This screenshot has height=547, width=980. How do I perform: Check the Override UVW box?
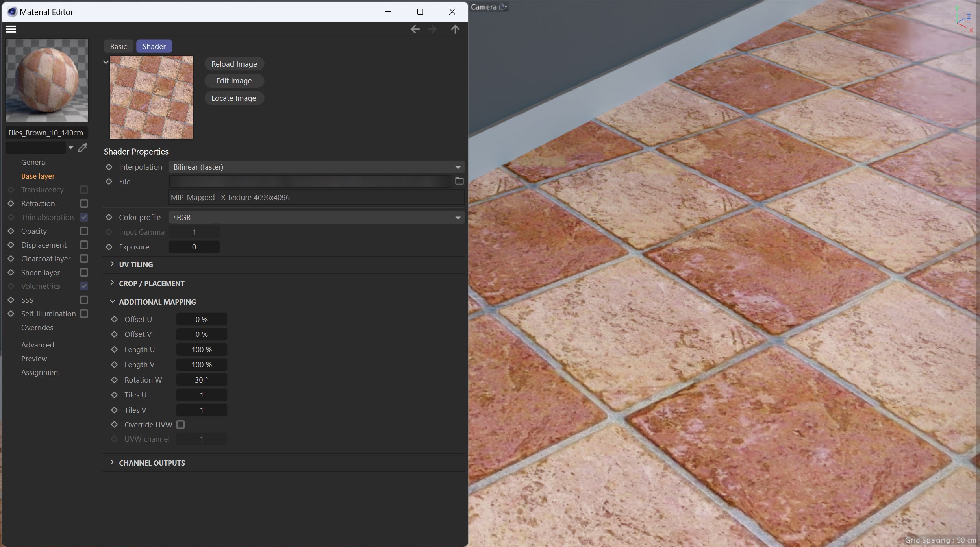point(180,425)
